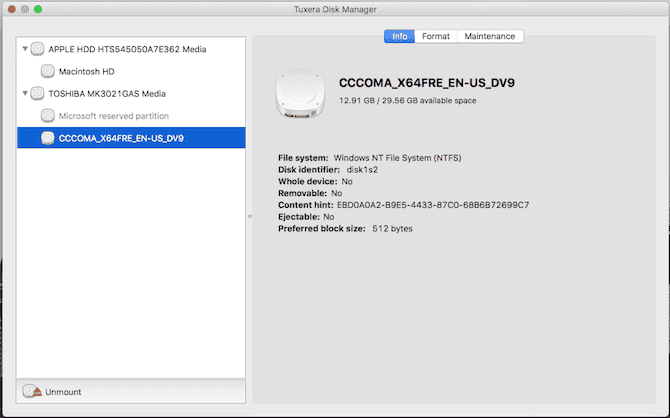Viewport: 670px width, 418px height.
Task: Click the Microsoft reserved partition disk icon
Action: pyautogui.click(x=48, y=116)
